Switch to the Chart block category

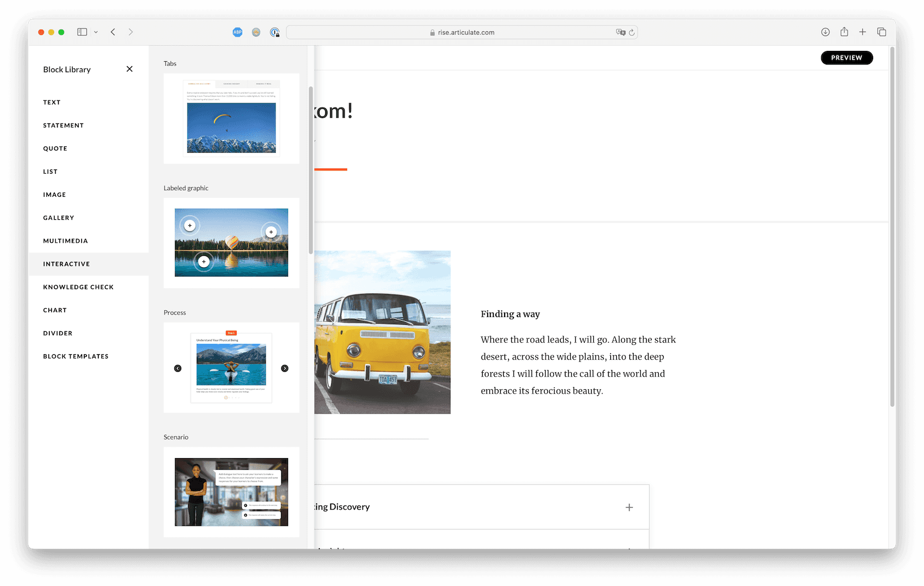55,310
